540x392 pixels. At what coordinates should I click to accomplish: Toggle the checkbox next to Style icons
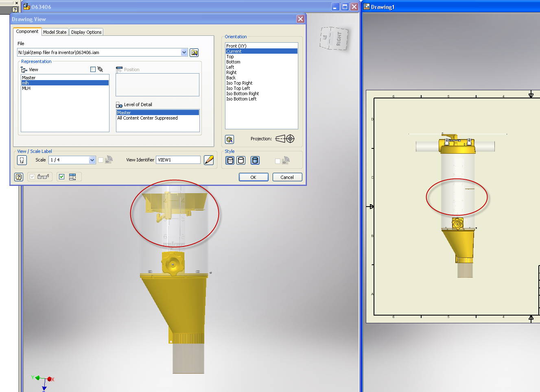278,160
